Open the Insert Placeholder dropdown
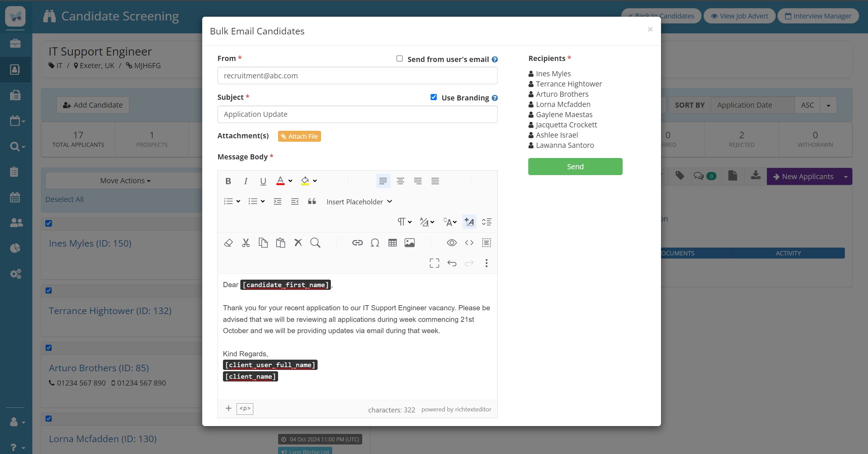Viewport: 868px width, 454px height. 359,202
